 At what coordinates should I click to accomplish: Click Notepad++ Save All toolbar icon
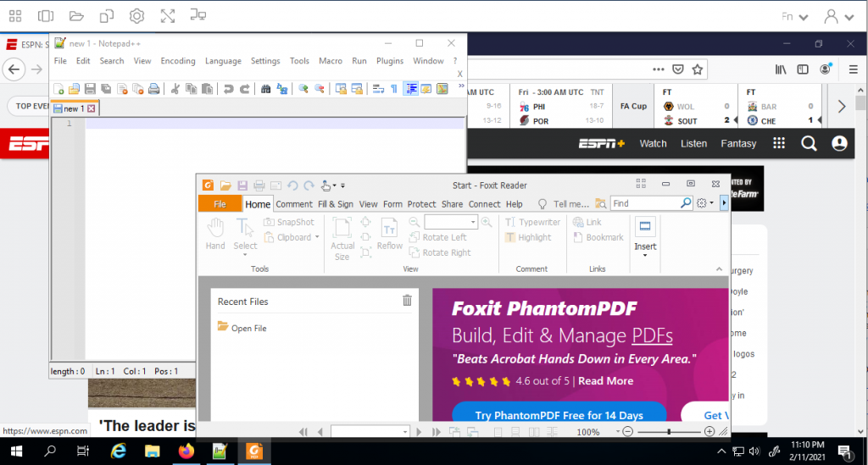(106, 88)
